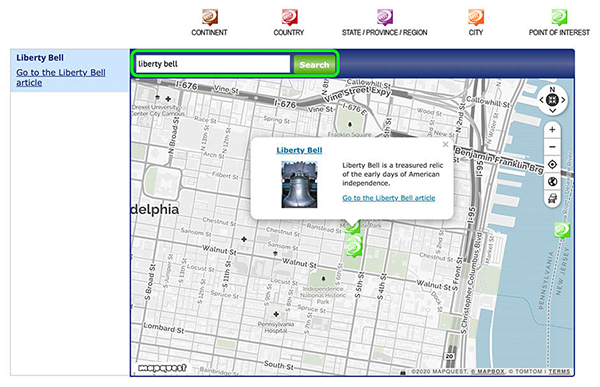Switch map view with the globe icon
Screen dimensions: 600x387
(552, 181)
